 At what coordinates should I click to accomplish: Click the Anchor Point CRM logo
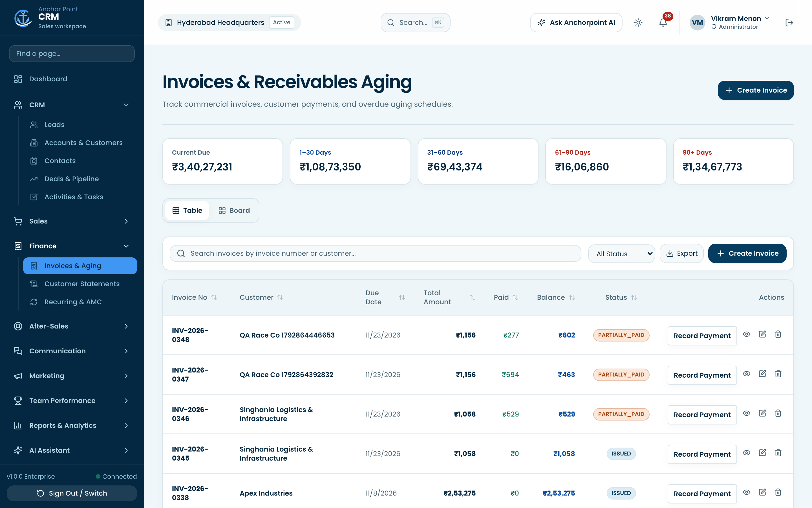(23, 18)
